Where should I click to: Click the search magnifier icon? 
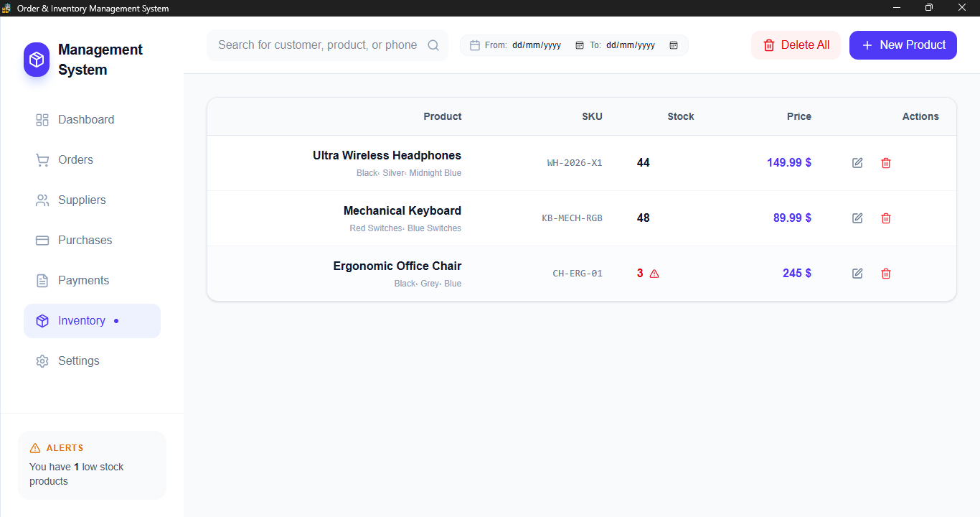433,45
